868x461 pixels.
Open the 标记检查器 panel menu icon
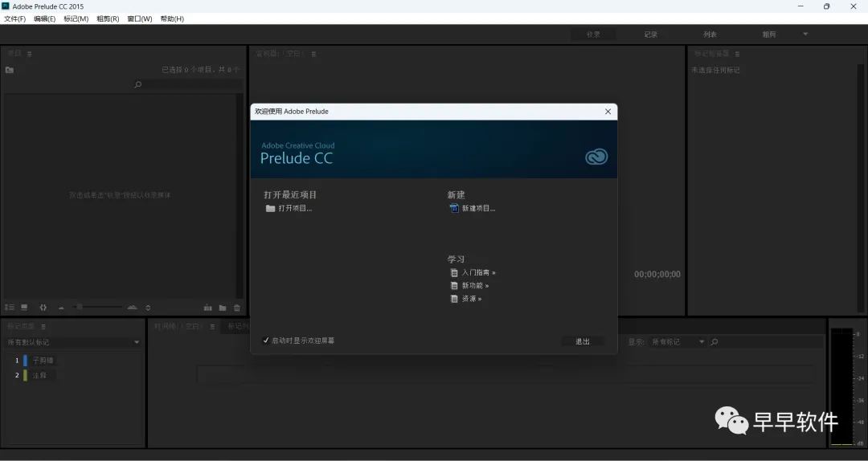click(737, 54)
